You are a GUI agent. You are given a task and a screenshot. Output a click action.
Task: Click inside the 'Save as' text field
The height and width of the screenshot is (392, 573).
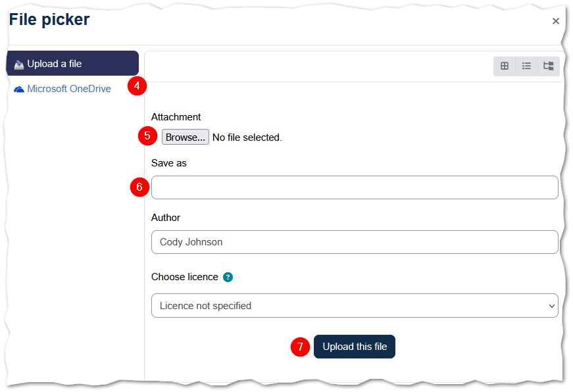(x=354, y=187)
